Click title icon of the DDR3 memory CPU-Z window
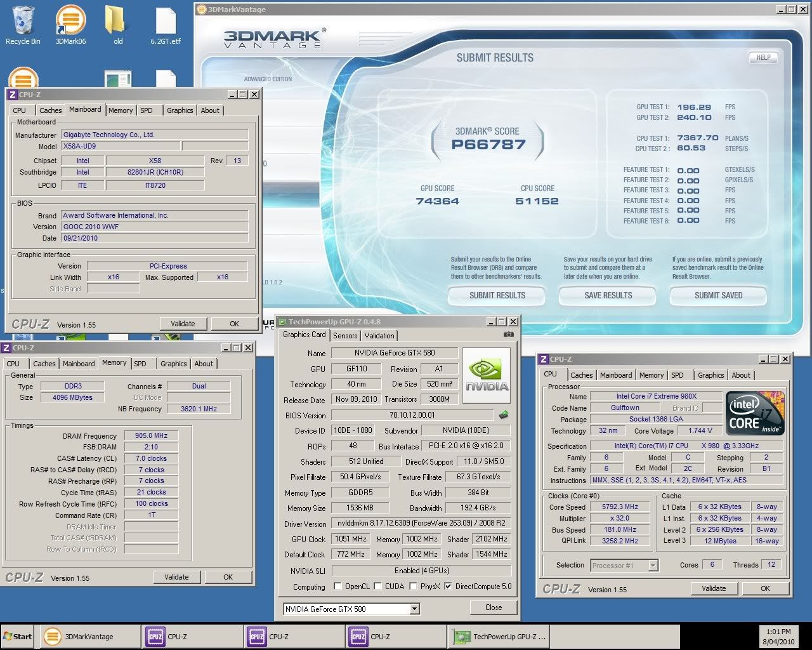Screen dimensions: 812x650 (x=6, y=348)
